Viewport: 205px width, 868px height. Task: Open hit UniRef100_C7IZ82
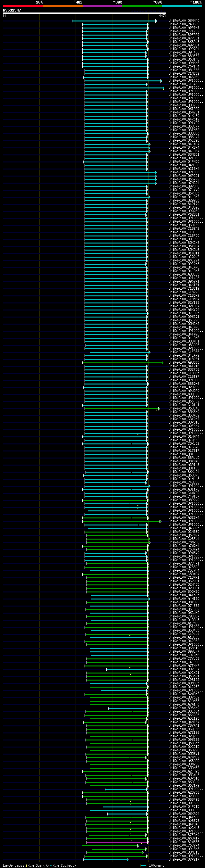tap(184, 31)
